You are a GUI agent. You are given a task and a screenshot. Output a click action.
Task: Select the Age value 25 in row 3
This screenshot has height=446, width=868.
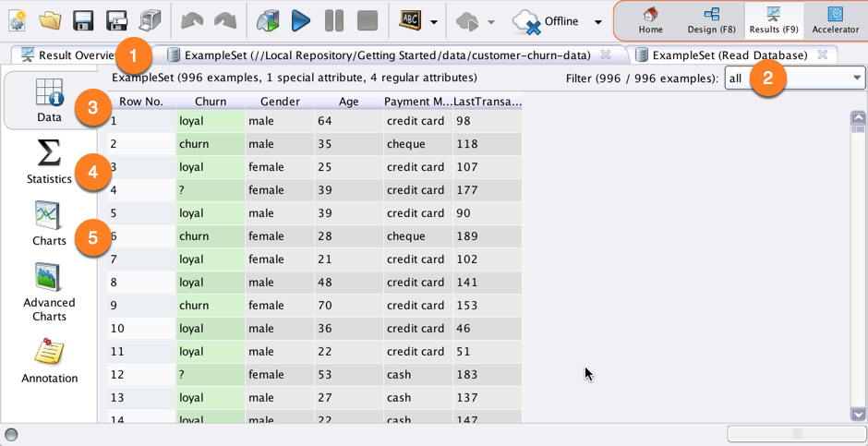click(349, 167)
